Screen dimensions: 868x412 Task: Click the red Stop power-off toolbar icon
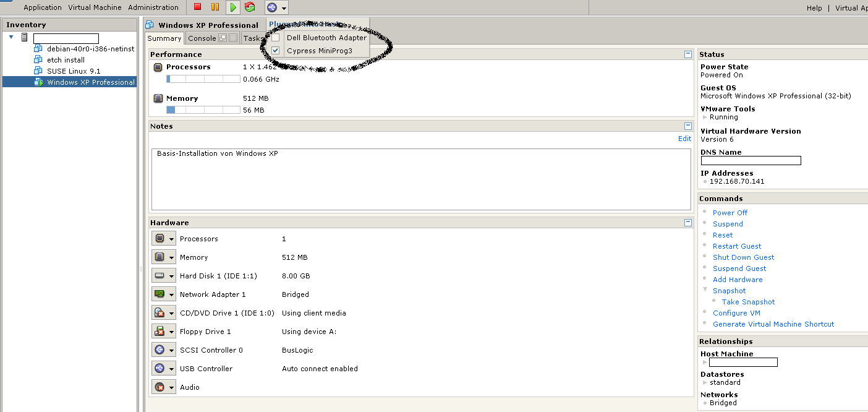tap(197, 7)
